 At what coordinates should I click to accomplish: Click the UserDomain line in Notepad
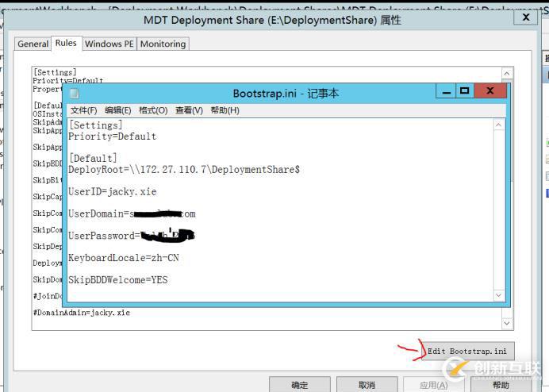pos(132,213)
